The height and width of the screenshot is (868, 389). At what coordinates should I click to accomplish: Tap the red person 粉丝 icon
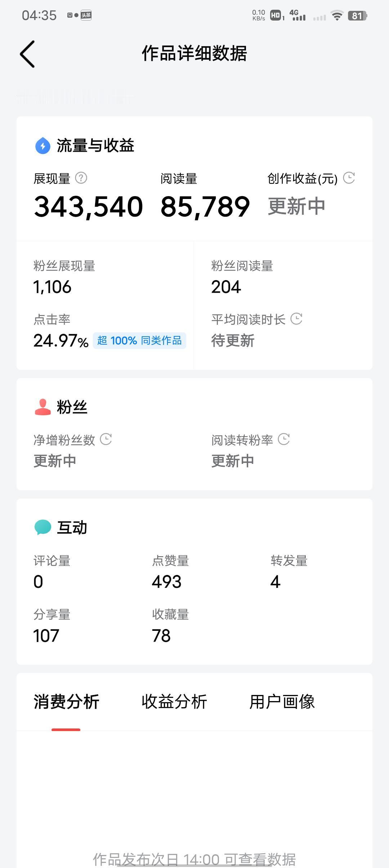tap(43, 407)
